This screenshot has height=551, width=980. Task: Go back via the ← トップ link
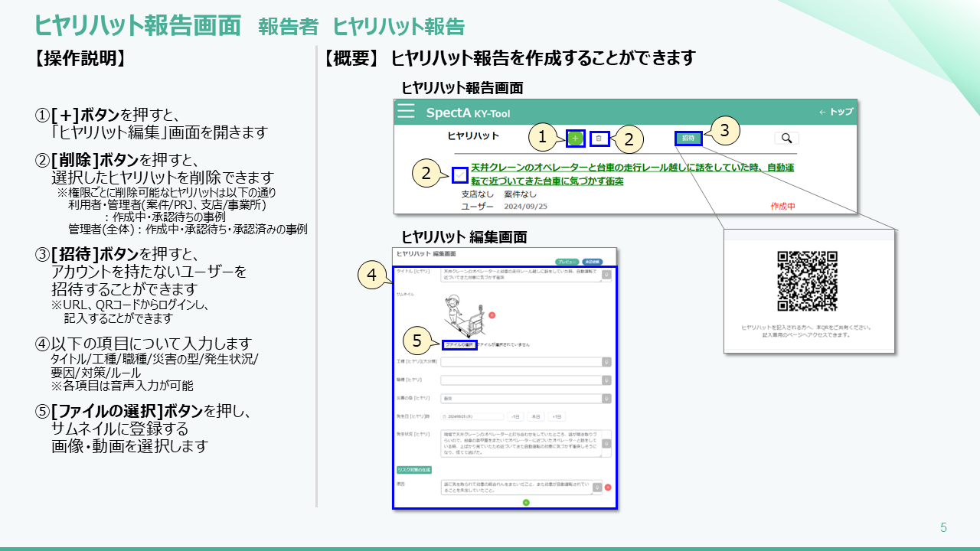click(x=835, y=112)
